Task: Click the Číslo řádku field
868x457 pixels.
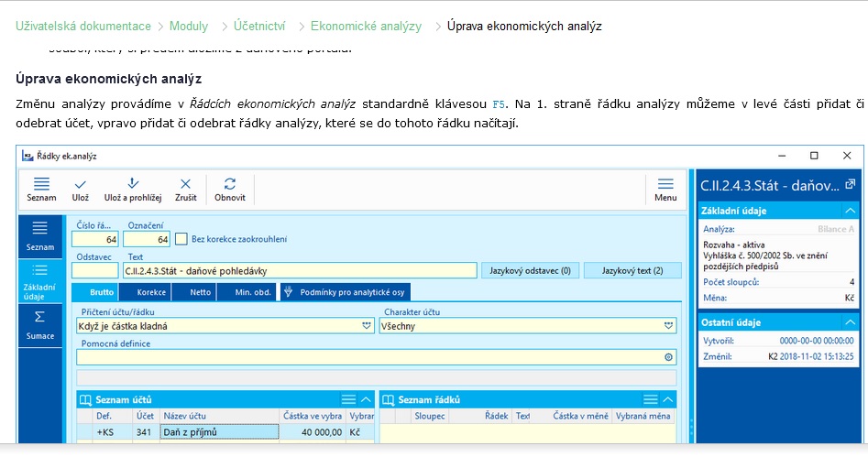Action: 95,239
